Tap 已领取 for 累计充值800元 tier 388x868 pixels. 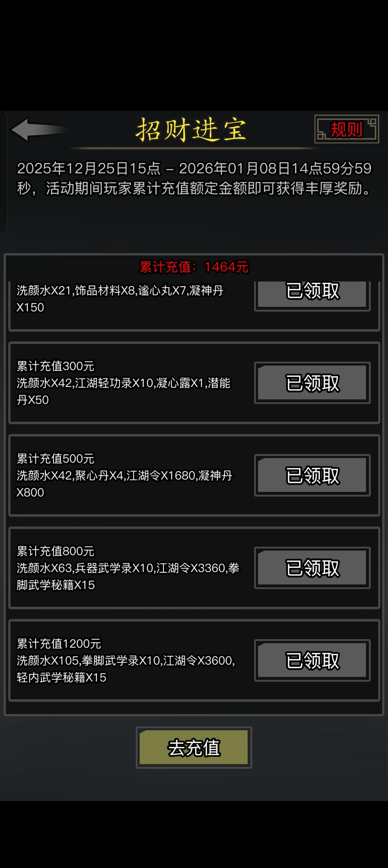click(312, 568)
